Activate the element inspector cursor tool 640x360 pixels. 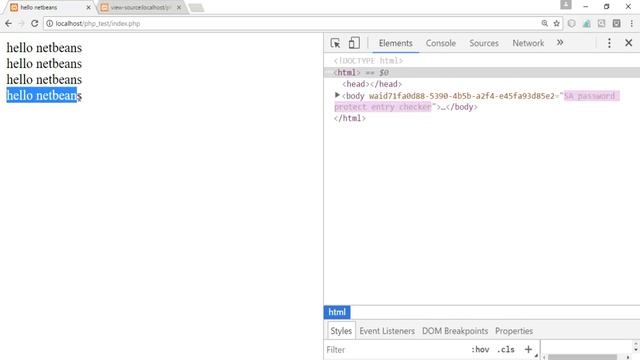coord(335,43)
